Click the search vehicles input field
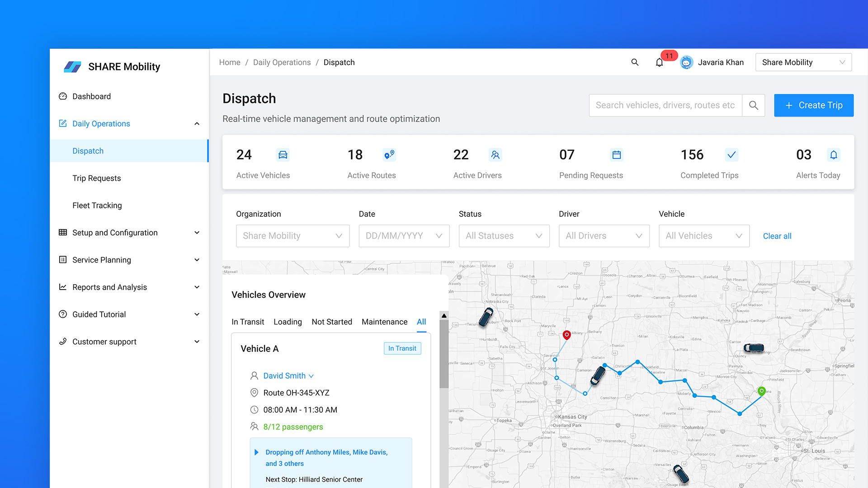This screenshot has width=868, height=488. point(665,105)
